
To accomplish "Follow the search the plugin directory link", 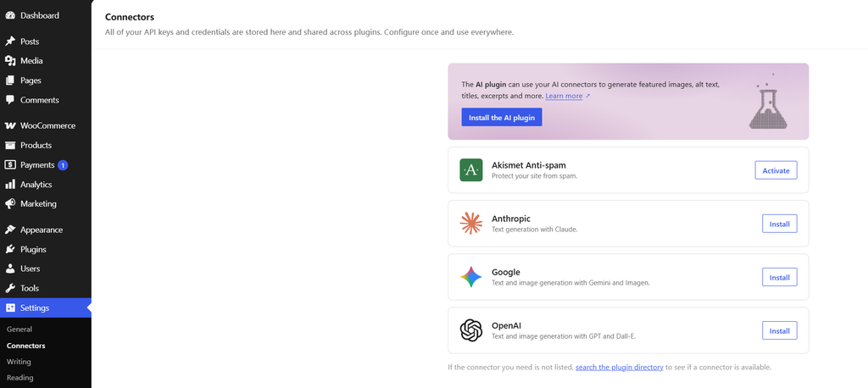I will pyautogui.click(x=620, y=367).
